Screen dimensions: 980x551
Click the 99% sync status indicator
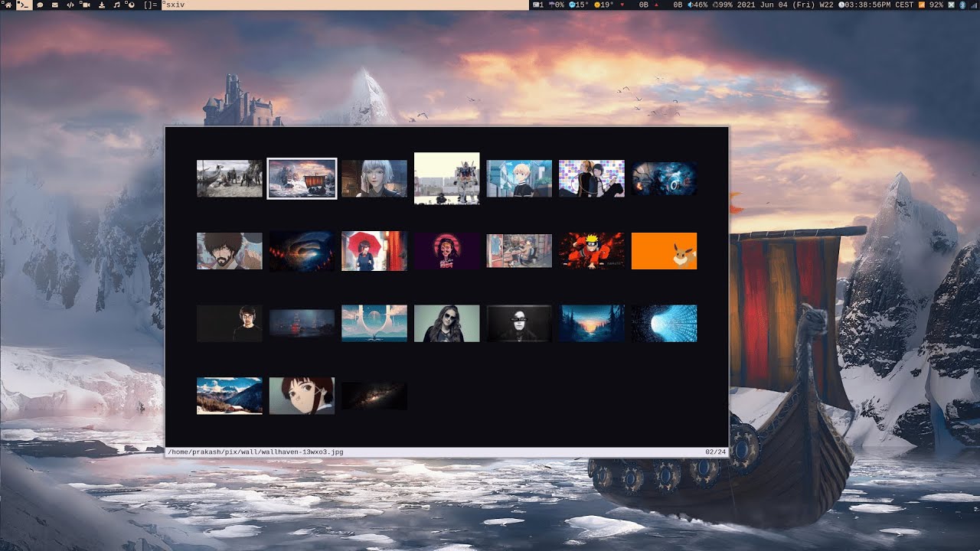coord(722,5)
